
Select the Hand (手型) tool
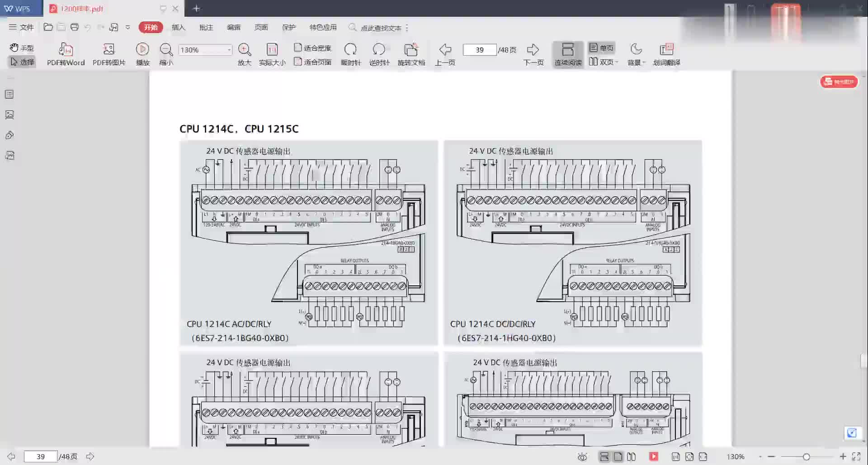click(22, 47)
